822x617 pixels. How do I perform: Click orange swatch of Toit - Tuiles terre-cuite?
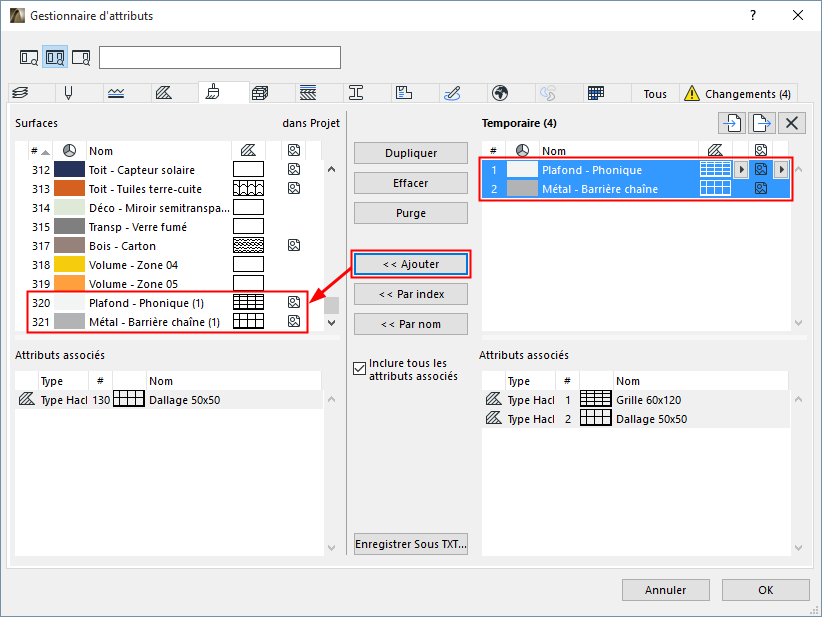[69, 188]
